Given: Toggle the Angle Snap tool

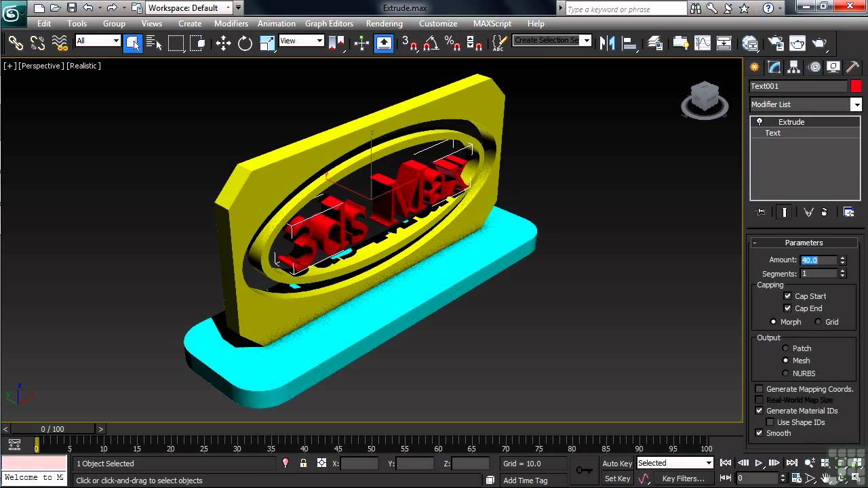Looking at the screenshot, I should pos(431,43).
